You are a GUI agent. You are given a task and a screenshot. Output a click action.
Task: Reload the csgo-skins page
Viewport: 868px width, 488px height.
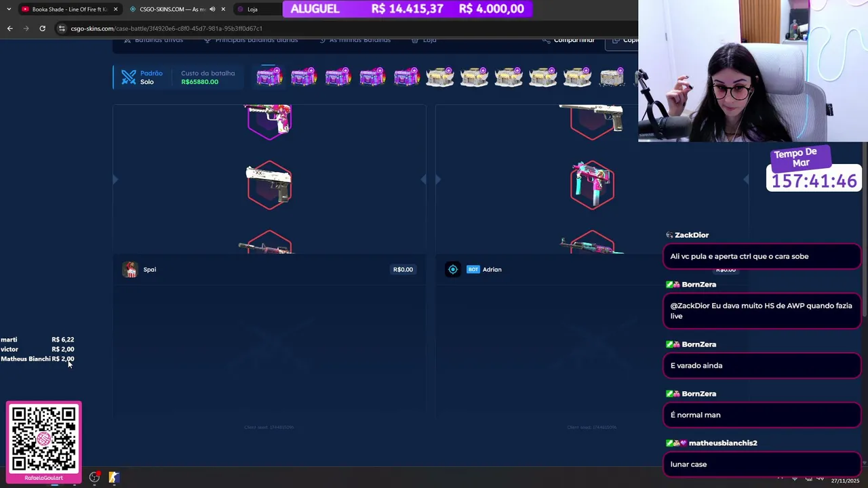point(42,28)
